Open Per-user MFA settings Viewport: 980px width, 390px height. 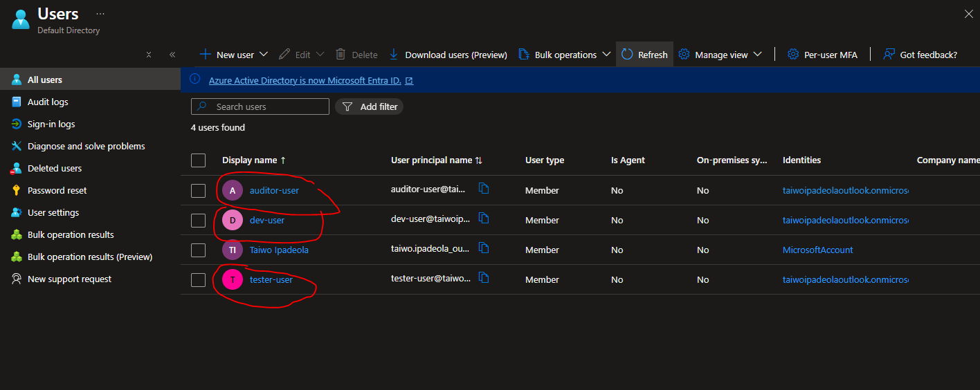(823, 55)
